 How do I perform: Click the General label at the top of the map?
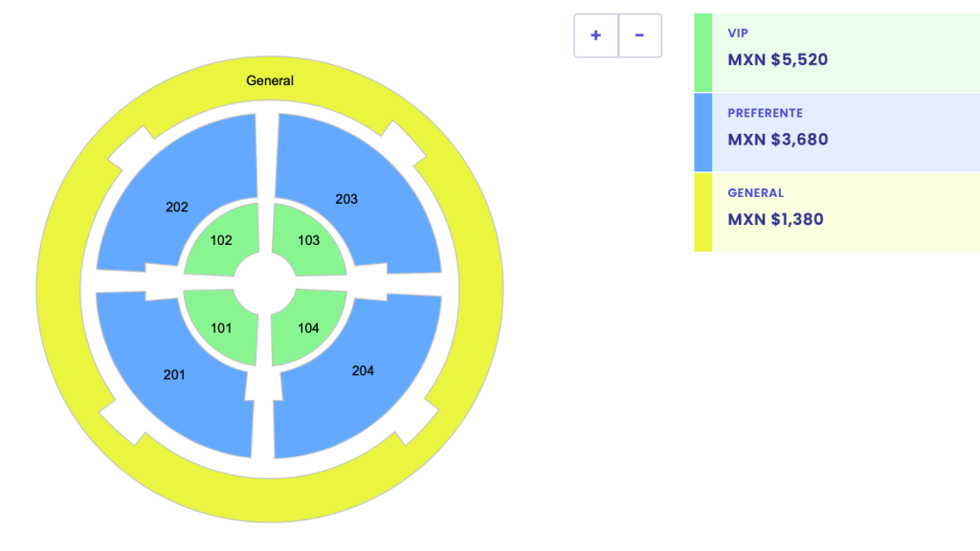coord(269,80)
